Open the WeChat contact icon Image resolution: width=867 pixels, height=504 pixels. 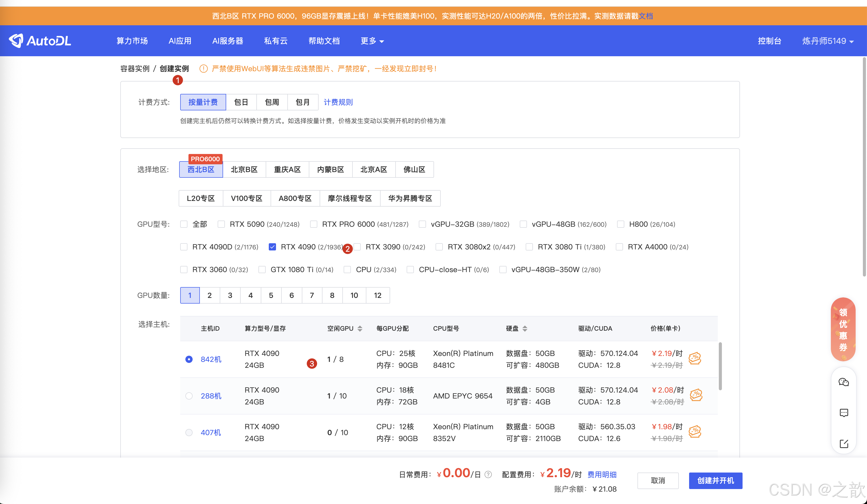click(x=844, y=382)
